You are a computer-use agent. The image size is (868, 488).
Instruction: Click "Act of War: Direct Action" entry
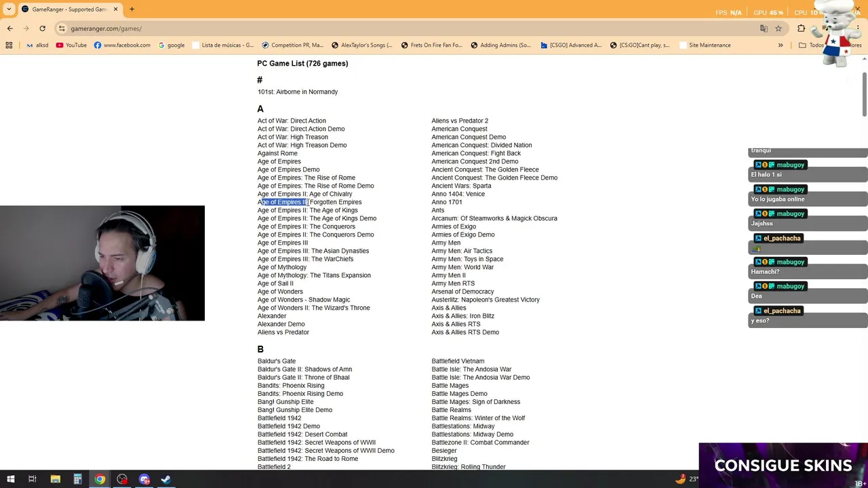(292, 121)
